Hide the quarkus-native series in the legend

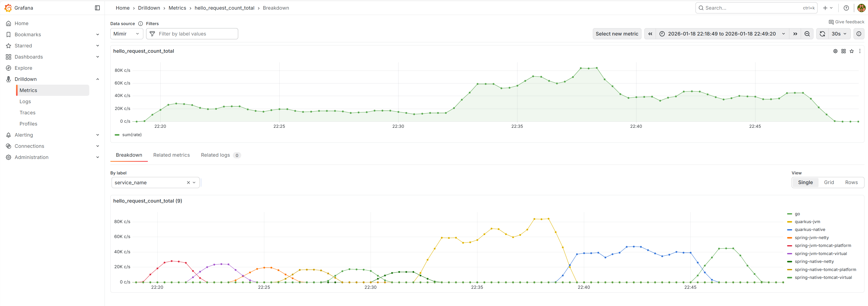tap(810, 229)
